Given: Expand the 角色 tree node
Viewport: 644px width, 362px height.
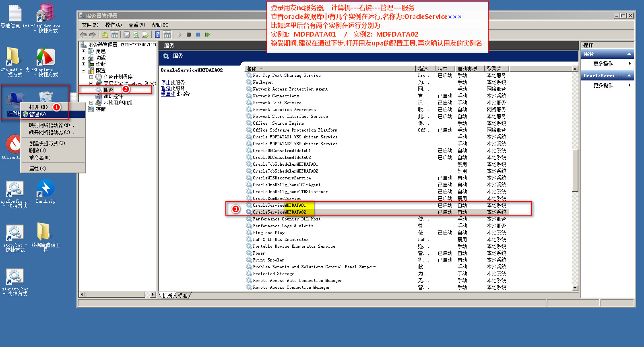Looking at the screenshot, I should [x=84, y=51].
